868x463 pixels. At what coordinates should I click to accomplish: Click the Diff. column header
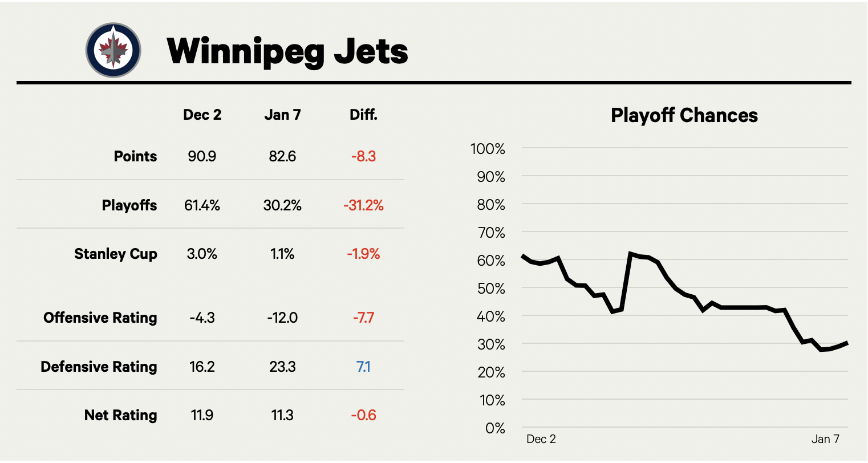(363, 115)
